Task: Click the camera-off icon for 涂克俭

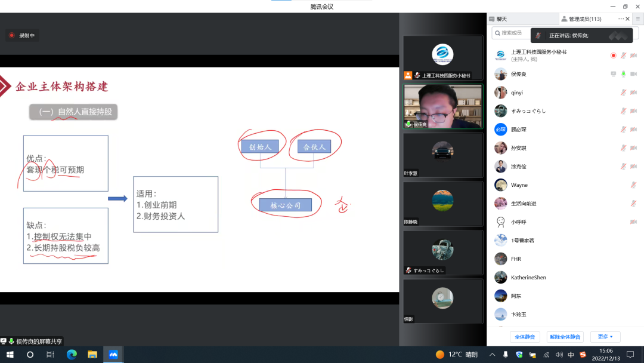Action: [x=634, y=167]
